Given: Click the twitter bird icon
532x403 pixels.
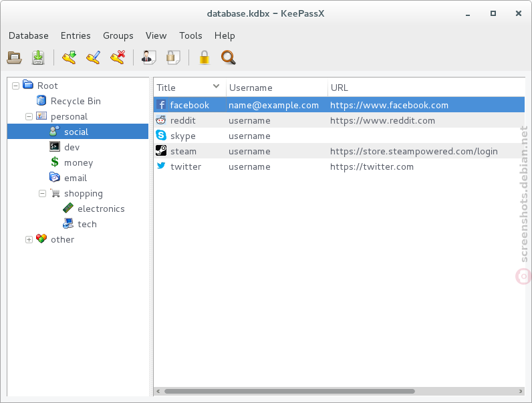Looking at the screenshot, I should (x=161, y=166).
